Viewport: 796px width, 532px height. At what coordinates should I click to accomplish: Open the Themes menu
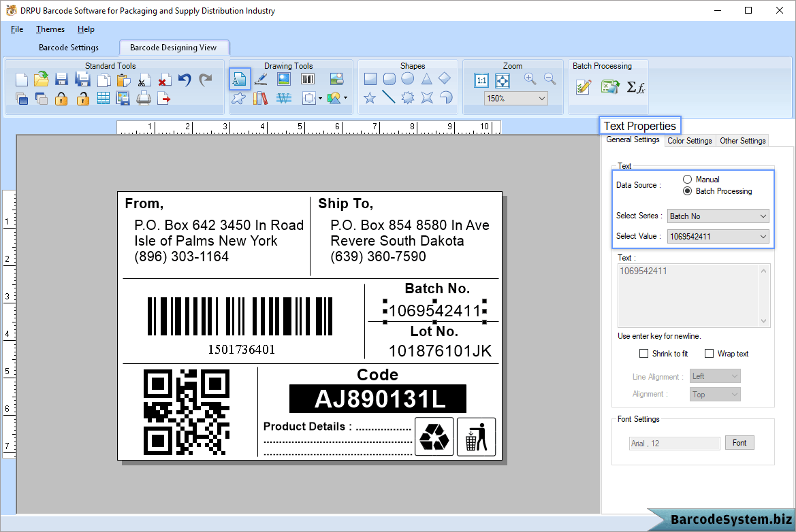tap(50, 29)
